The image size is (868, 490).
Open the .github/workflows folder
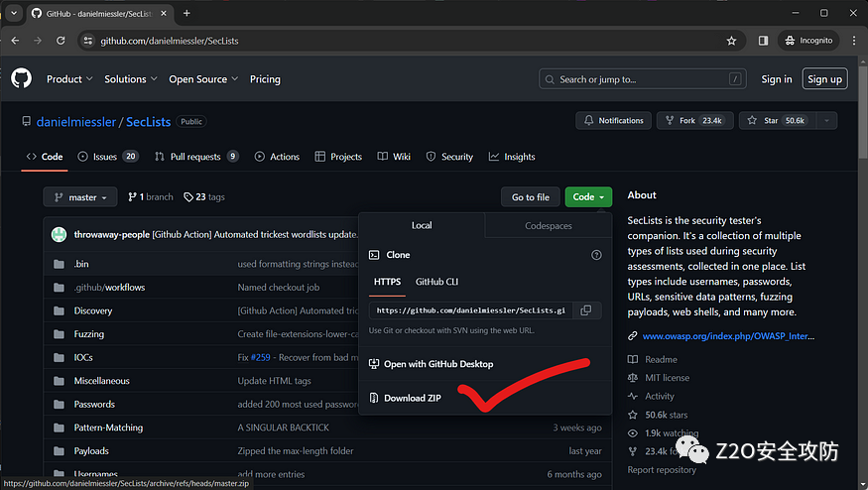tap(109, 288)
